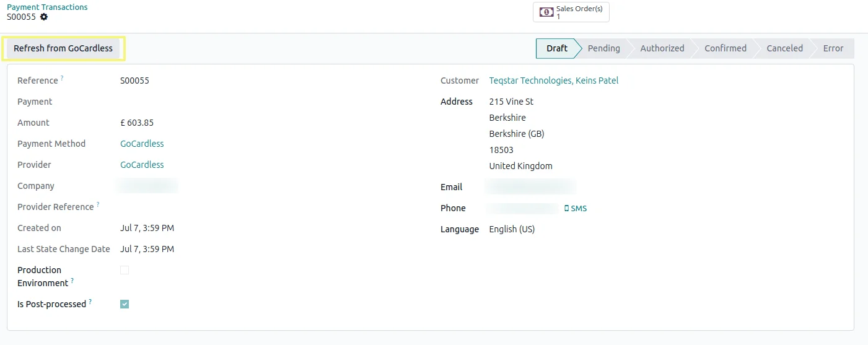Click the S00055 record title in breadcrumb

point(22,17)
